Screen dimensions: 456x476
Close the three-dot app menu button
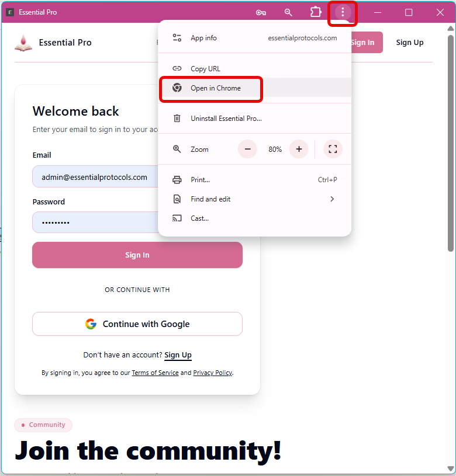tap(343, 12)
